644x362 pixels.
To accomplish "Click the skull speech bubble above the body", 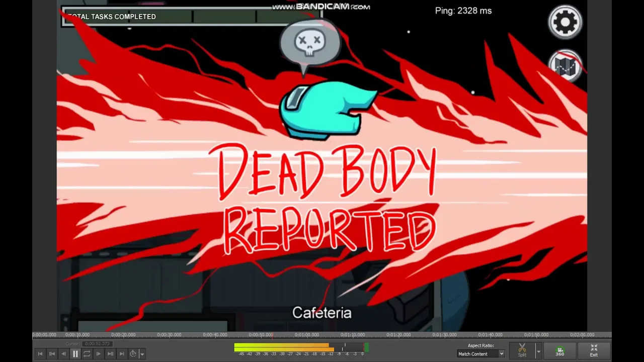I will pos(309,48).
